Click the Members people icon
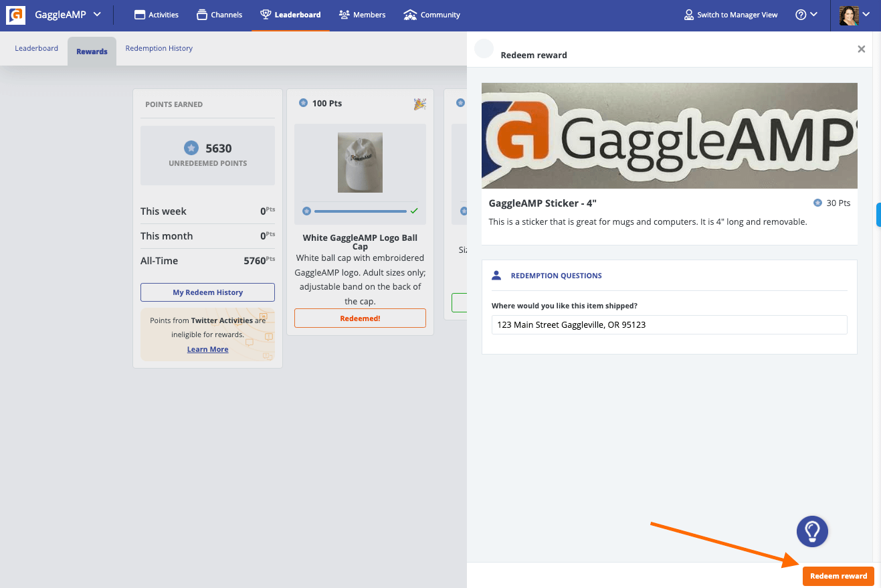881x588 pixels. point(345,15)
